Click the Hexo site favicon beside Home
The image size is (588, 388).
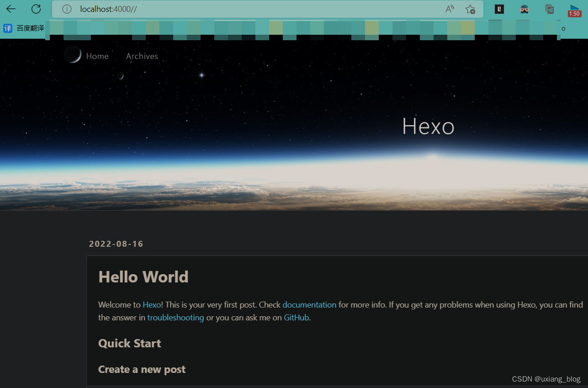[x=72, y=54]
